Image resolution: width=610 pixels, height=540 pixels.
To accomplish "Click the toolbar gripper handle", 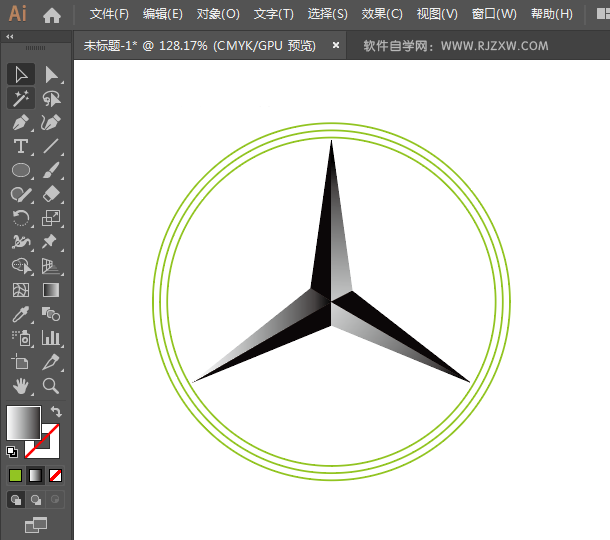I will tap(35, 48).
